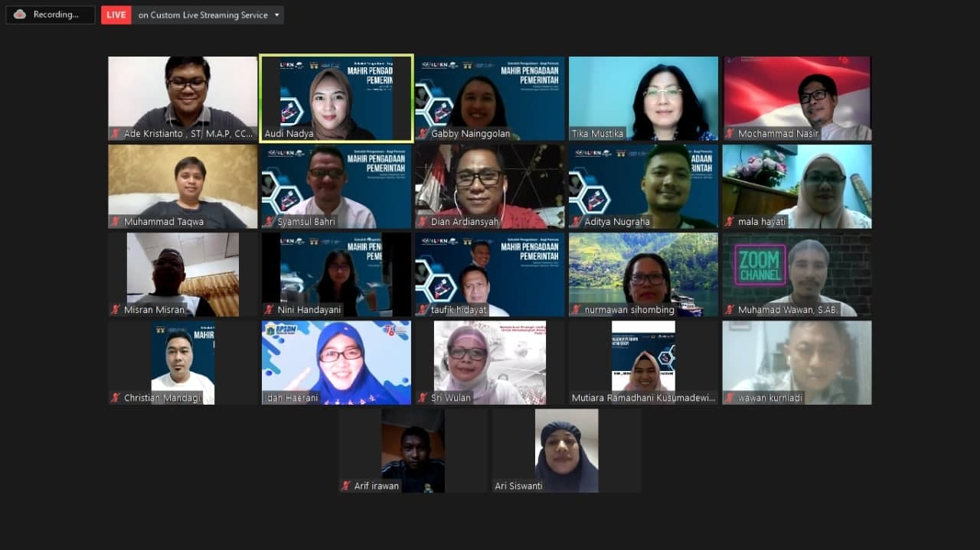980x550 pixels.
Task: Click the red LIVE indicator badge
Action: (116, 15)
